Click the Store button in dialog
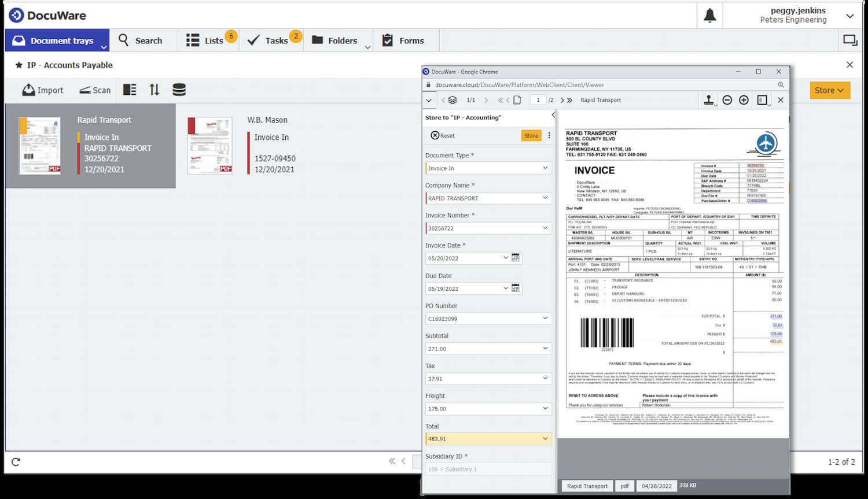Viewport: 868px width, 499px height. point(531,135)
